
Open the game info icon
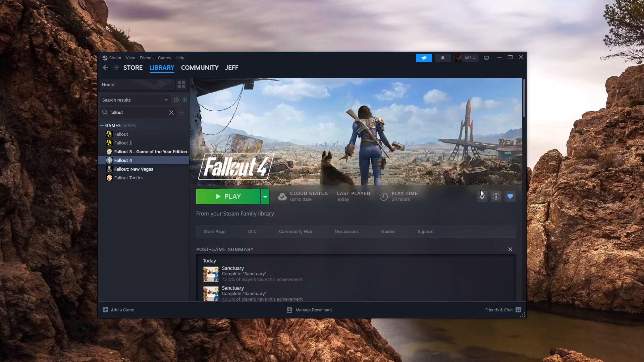496,197
